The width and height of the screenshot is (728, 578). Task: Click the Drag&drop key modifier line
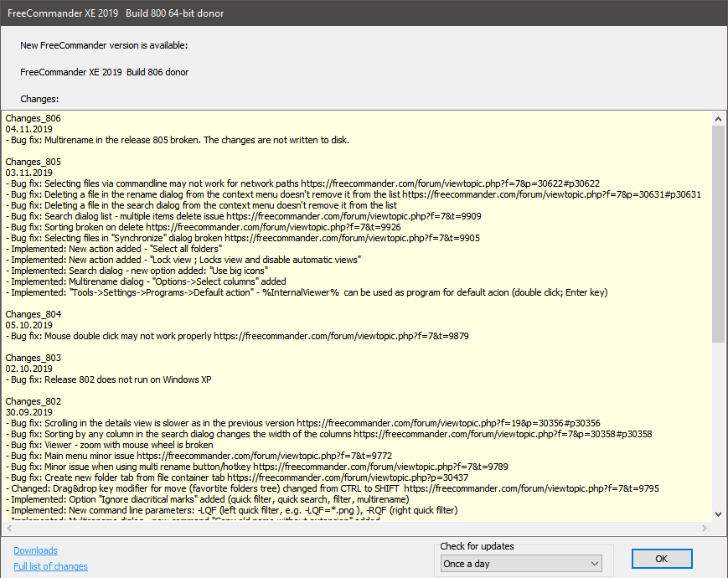click(333, 489)
